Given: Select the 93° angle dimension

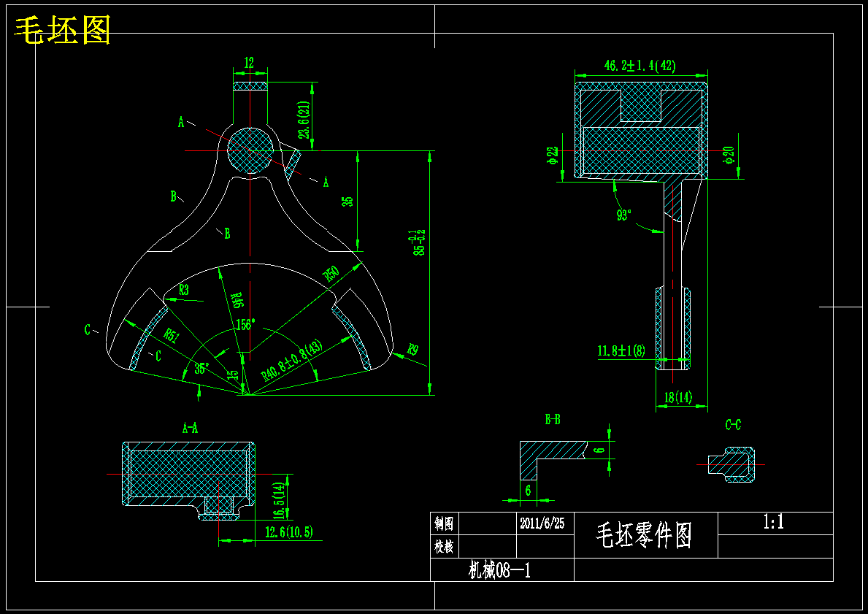Looking at the screenshot, I should pos(624,215).
